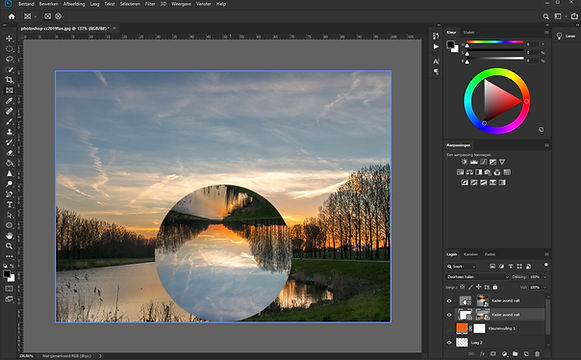The width and height of the screenshot is (581, 360).
Task: Select the Lasso tool
Action: tap(9, 59)
